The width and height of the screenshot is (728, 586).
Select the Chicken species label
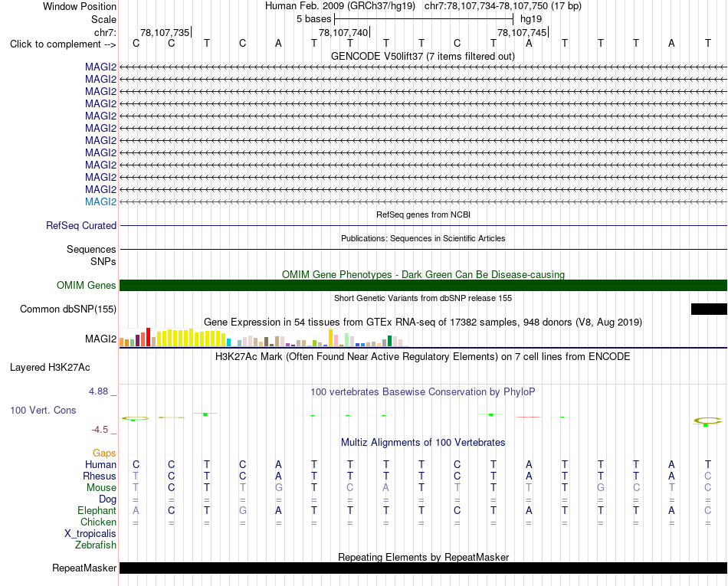point(98,522)
